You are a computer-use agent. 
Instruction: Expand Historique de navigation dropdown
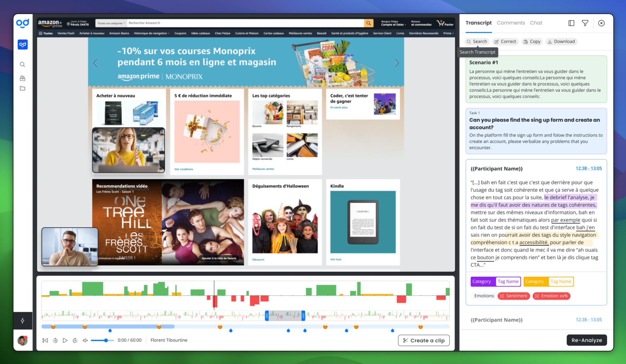pyautogui.click(x=152, y=33)
